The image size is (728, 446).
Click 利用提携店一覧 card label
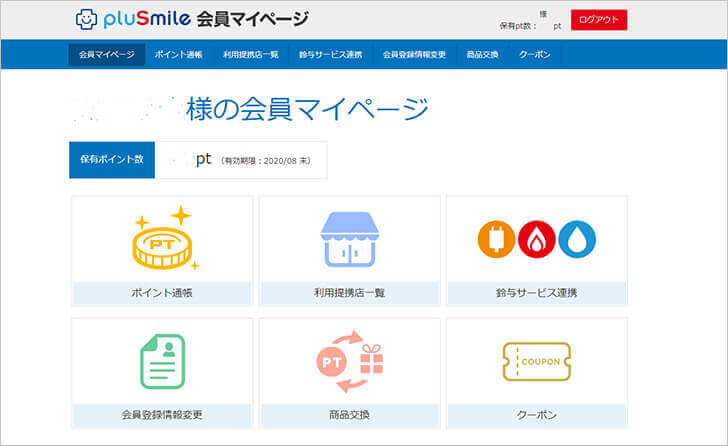coord(350,293)
